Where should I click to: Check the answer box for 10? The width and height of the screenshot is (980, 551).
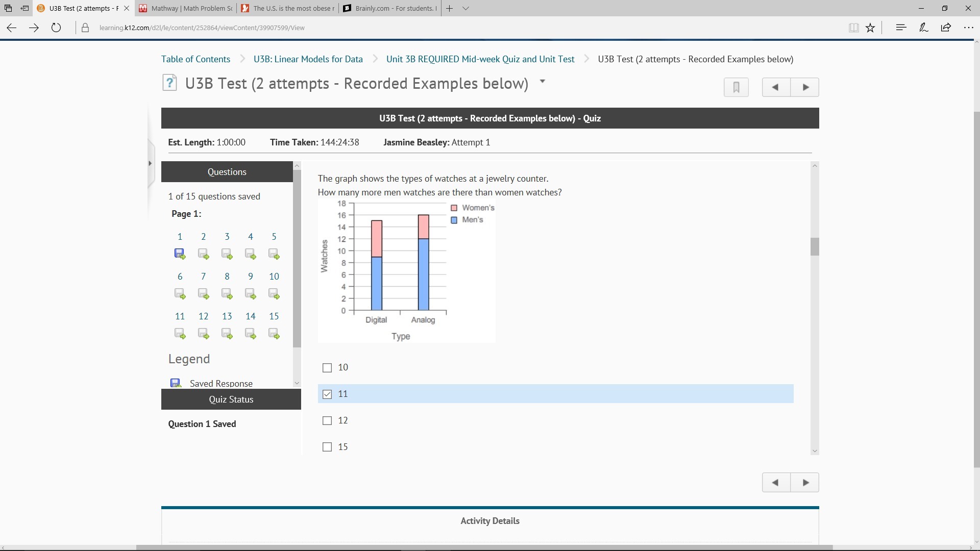pos(327,368)
